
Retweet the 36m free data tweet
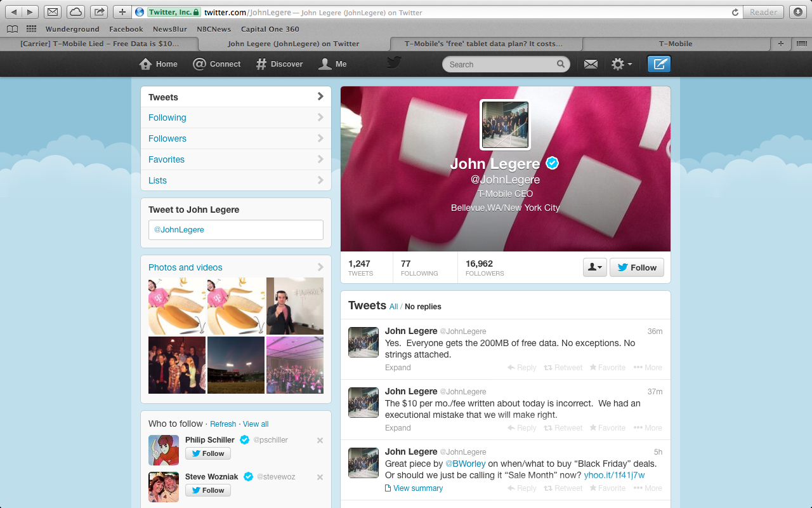tap(563, 368)
